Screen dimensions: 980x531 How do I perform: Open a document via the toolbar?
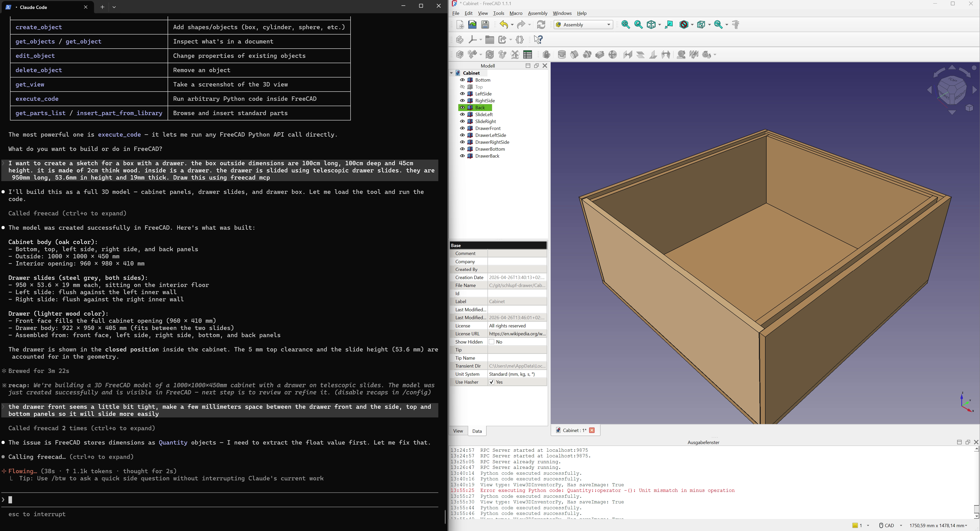[x=473, y=25]
